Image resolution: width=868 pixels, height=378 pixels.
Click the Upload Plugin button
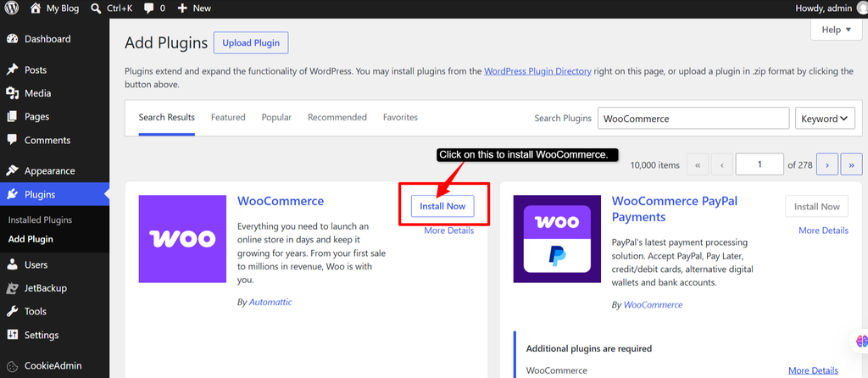tap(251, 42)
